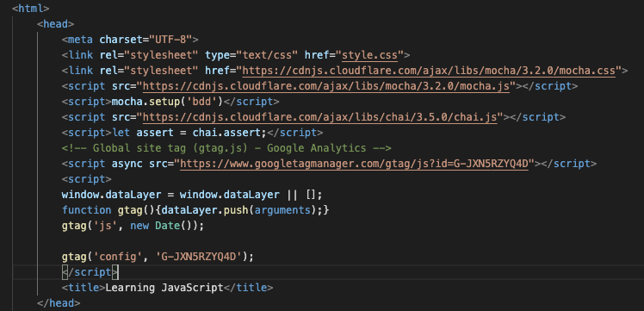Click the closing head tag
The height and width of the screenshot is (311, 644).
click(x=59, y=303)
